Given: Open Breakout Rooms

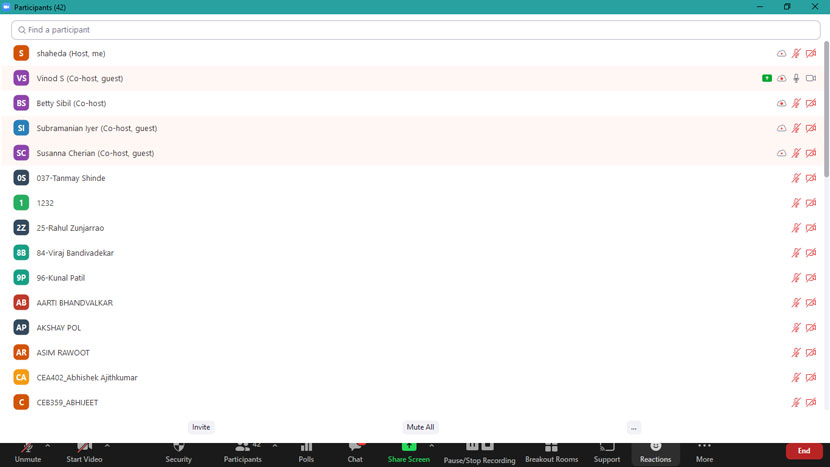Looking at the screenshot, I should point(551,452).
